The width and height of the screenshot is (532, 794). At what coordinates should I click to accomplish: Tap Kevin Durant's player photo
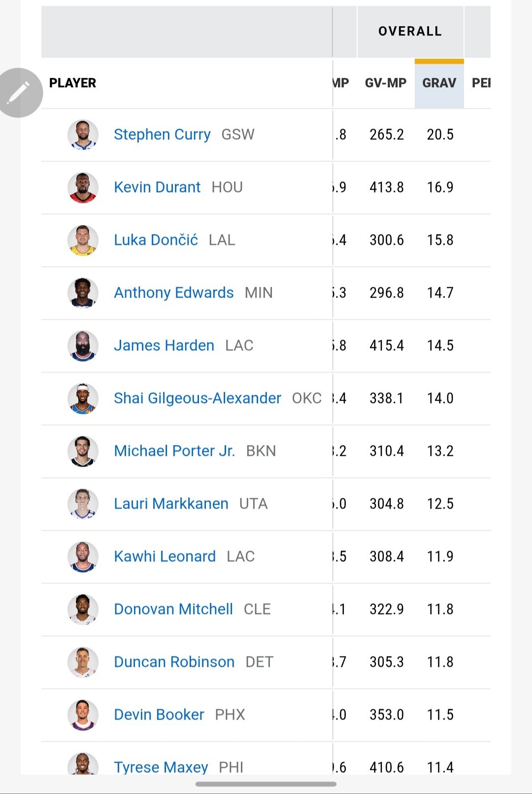click(x=83, y=187)
